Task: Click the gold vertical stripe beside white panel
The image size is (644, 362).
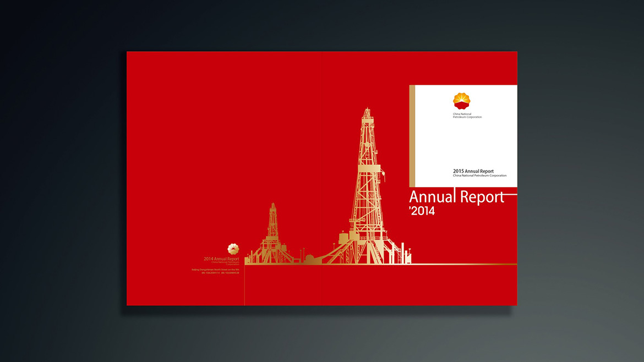Action: [x=412, y=136]
